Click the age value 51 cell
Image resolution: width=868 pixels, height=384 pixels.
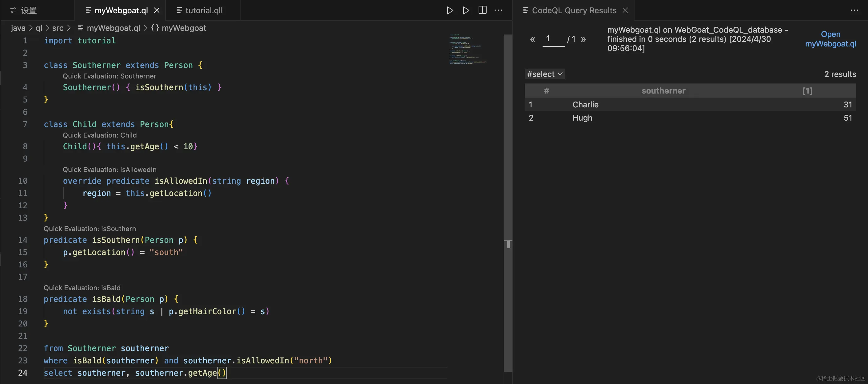coord(848,118)
